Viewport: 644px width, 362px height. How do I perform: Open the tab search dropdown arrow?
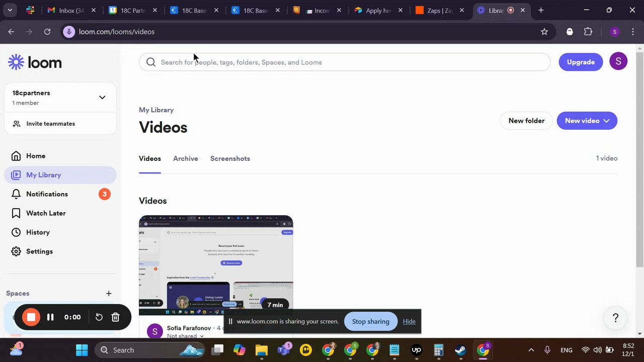[x=10, y=10]
